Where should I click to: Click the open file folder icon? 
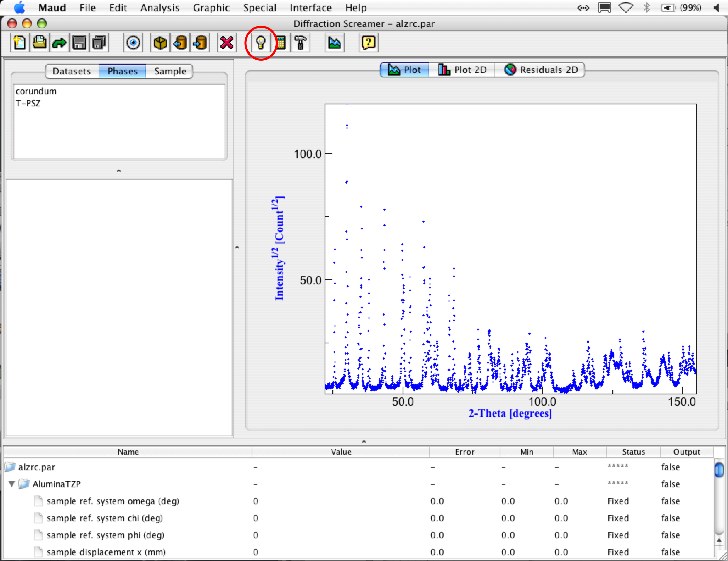click(39, 43)
